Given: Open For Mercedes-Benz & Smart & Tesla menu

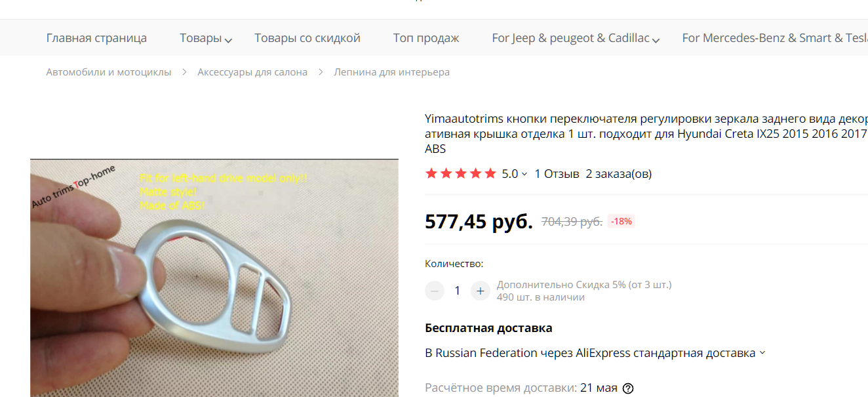Looking at the screenshot, I should (775, 38).
